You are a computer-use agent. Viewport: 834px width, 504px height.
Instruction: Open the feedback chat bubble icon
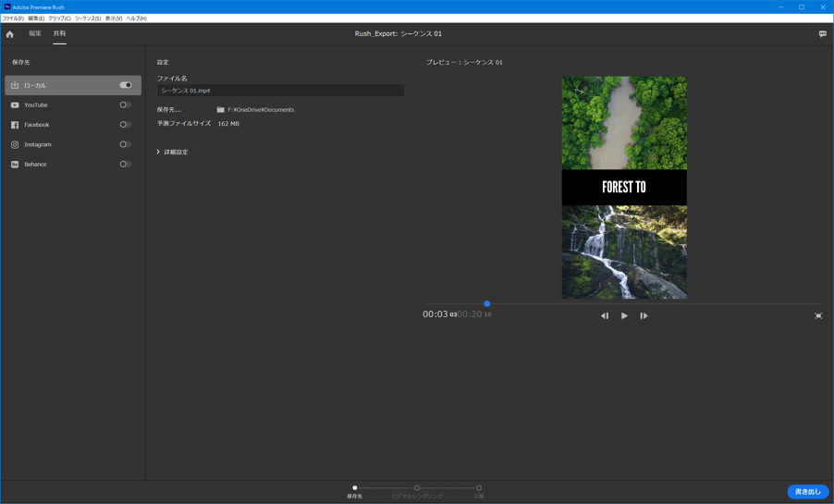pos(822,34)
